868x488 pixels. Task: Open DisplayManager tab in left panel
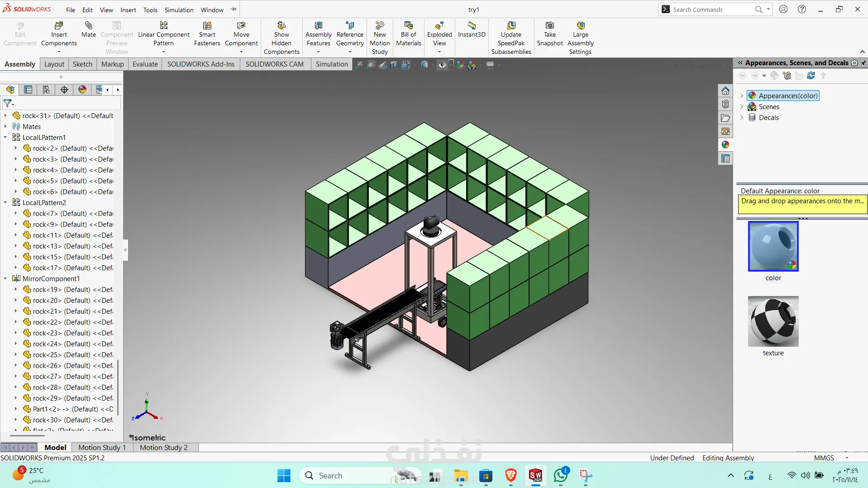[x=82, y=90]
